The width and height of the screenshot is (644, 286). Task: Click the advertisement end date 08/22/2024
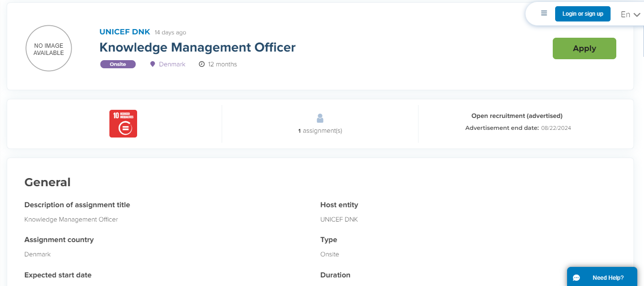click(556, 128)
